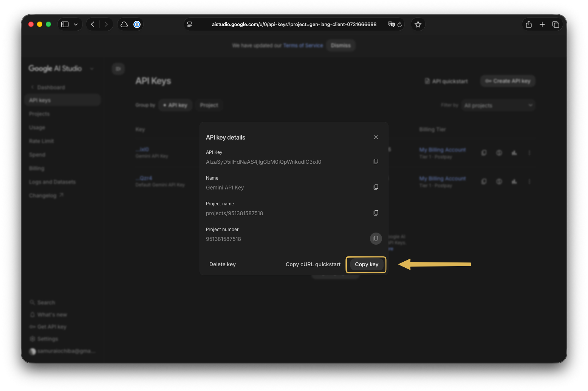This screenshot has height=391, width=588.
Task: Collapse the AI Studio sidebar toggle
Action: point(118,69)
